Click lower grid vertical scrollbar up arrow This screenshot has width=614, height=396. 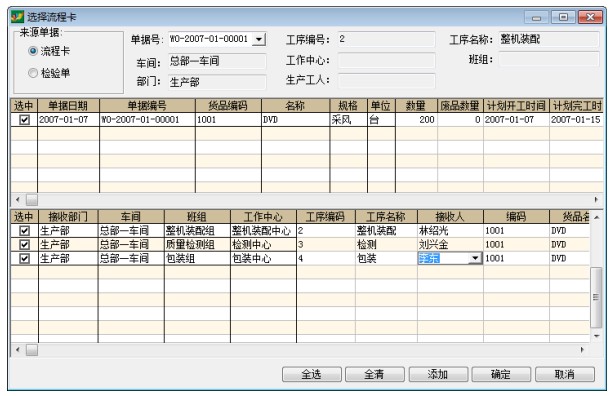(596, 217)
